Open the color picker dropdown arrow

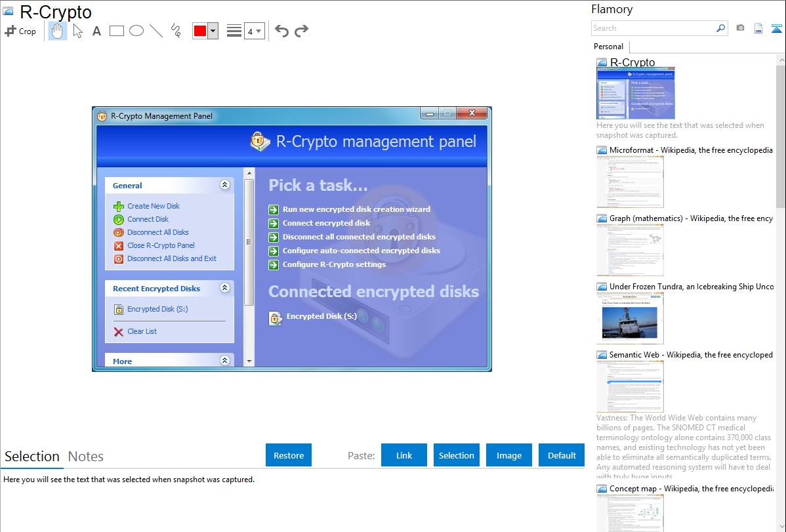(x=213, y=31)
